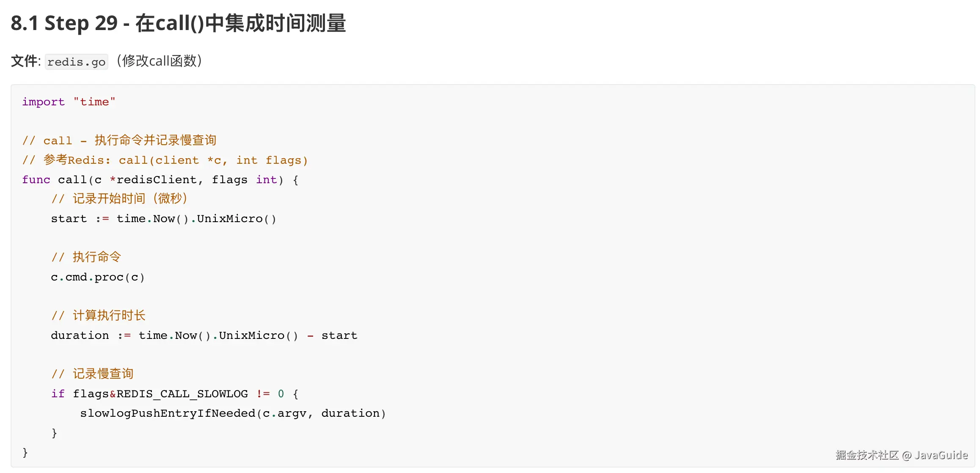Viewport: 980px width, 473px height.
Task: Click the slowlogPushEntryIfNeeded function call
Action: pos(168,413)
